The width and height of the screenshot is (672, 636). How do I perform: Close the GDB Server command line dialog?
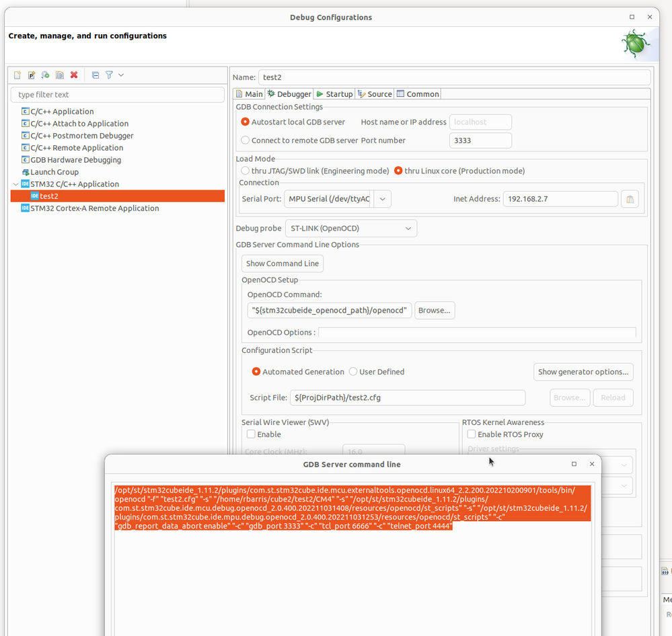(x=592, y=465)
